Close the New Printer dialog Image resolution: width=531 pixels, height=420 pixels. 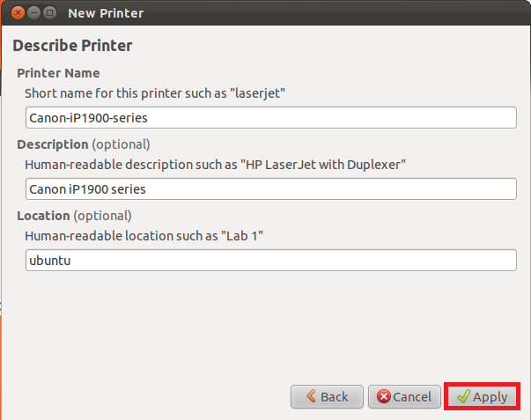click(x=18, y=13)
